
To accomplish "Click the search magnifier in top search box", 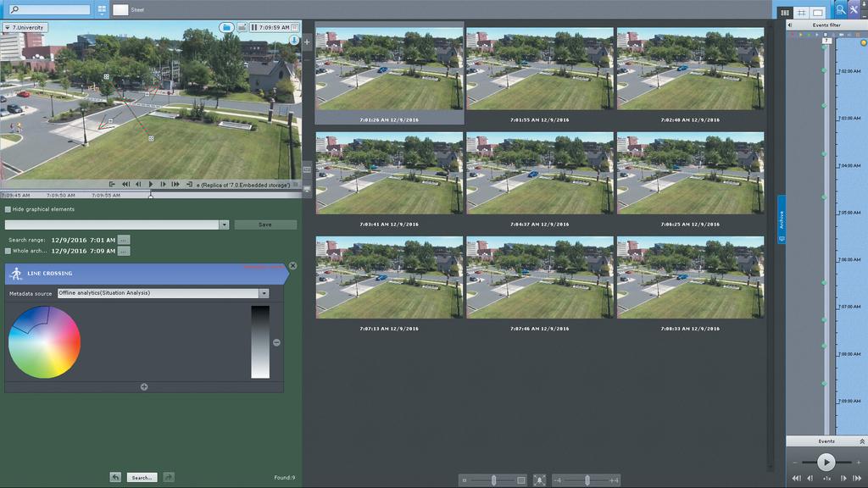I will point(15,9).
